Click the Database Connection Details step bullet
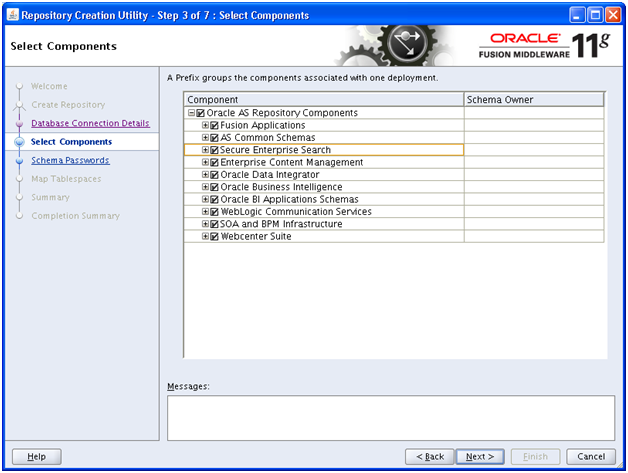Viewport: 628px width, 473px height. coord(19,124)
